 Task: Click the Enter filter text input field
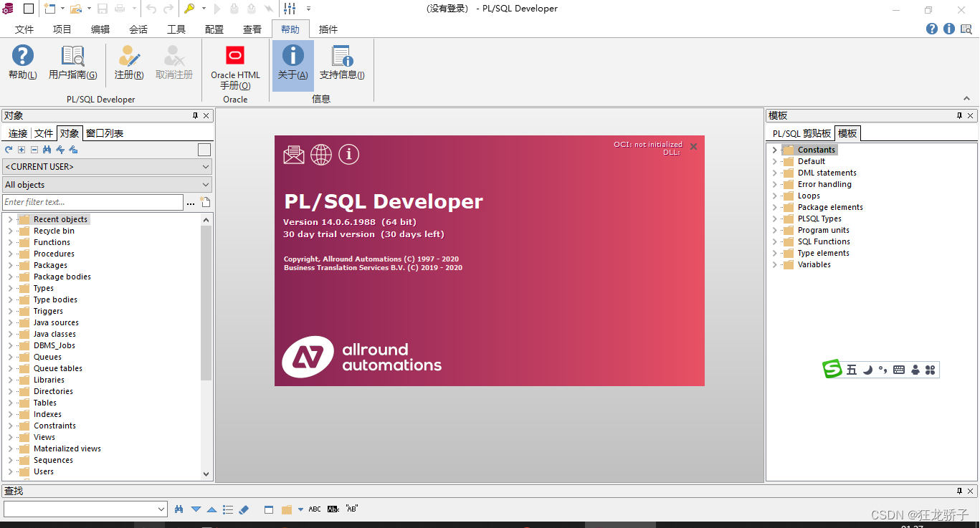coord(92,202)
